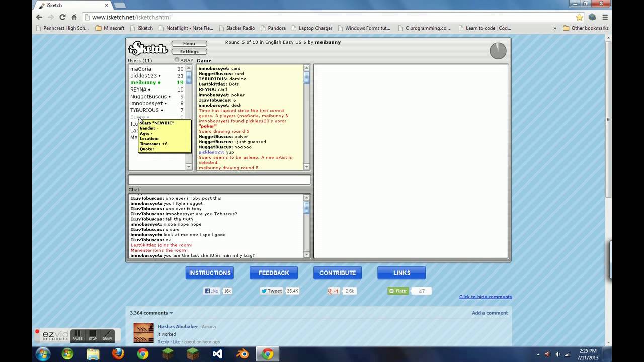Open the iSketch Menu button
Screen dimensions: 644x362
(x=189, y=44)
